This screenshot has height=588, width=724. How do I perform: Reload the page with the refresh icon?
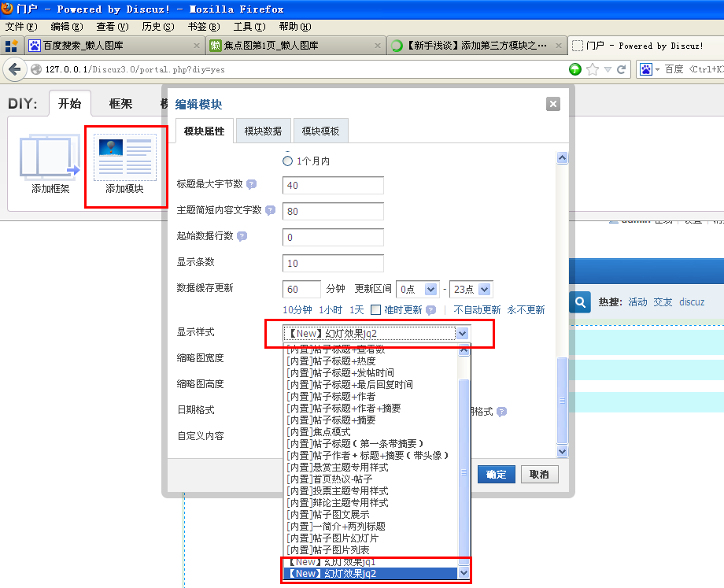pos(622,69)
